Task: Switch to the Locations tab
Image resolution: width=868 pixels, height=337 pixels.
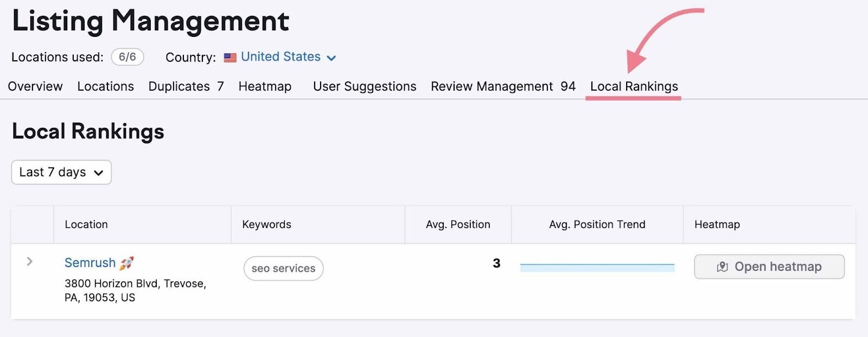Action: coord(105,86)
